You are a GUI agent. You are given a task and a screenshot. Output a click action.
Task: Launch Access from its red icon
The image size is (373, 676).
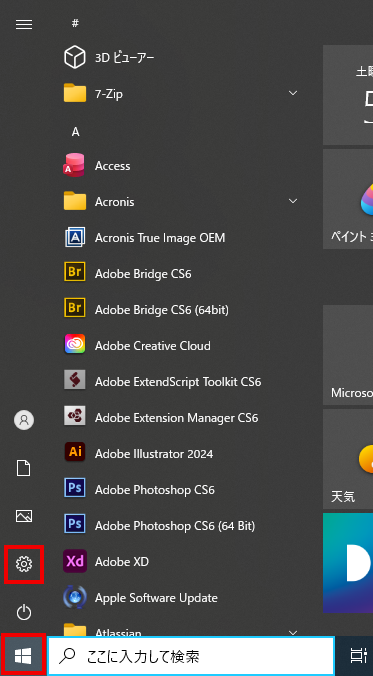click(74, 166)
